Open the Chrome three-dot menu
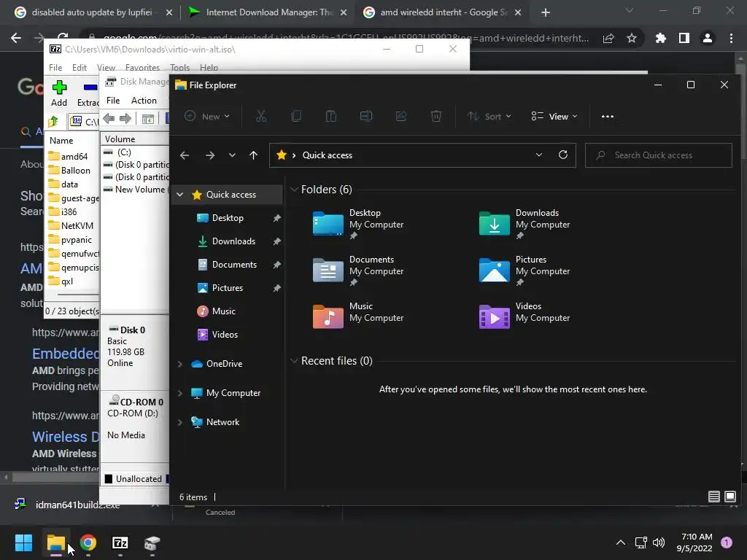Viewport: 747px width, 560px height. [x=731, y=38]
